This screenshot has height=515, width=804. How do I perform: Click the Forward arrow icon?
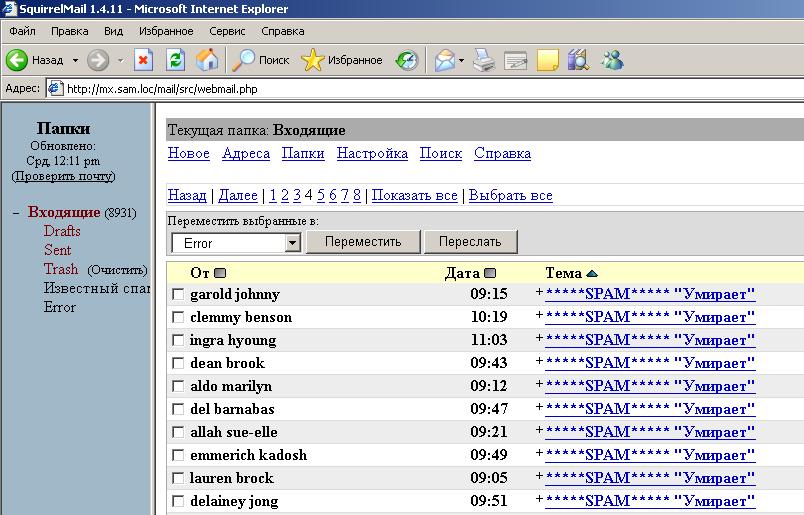click(x=97, y=61)
